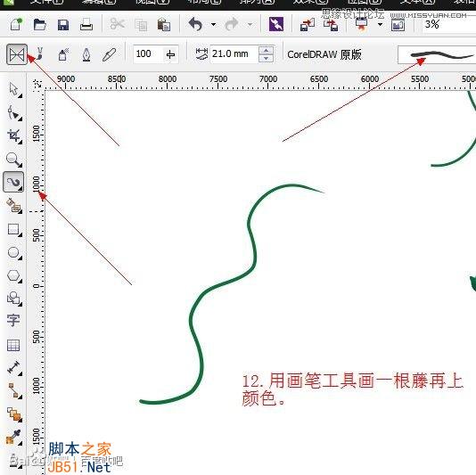Screen dimensions: 476x475
Task: Select the Pick arrow tool
Action: click(x=13, y=89)
